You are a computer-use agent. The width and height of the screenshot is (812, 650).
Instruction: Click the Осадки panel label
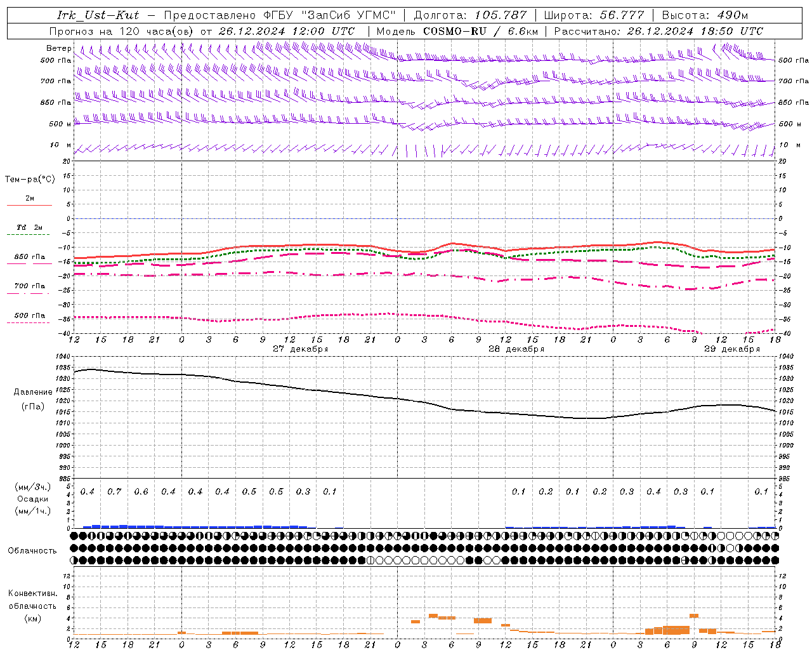tap(33, 499)
